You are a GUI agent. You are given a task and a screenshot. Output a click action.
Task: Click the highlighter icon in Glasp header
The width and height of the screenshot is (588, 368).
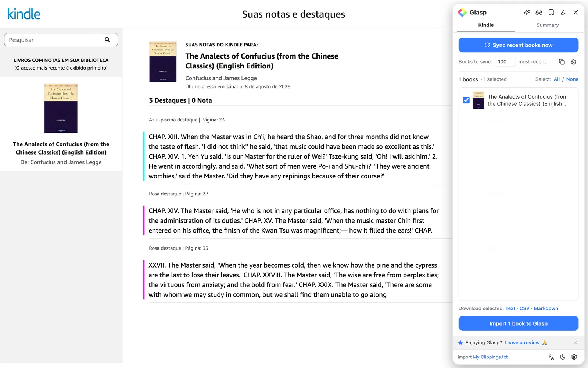click(x=563, y=13)
